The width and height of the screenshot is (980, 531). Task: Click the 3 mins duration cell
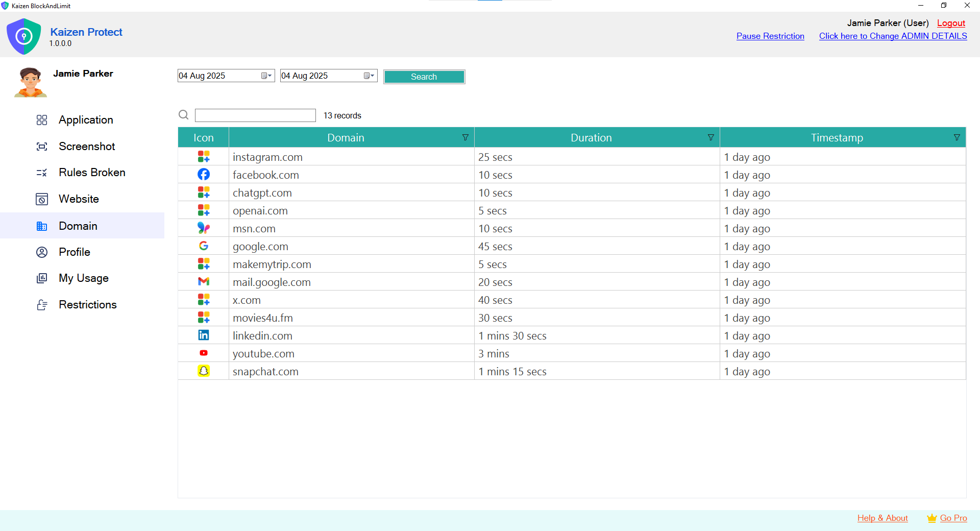[x=597, y=353]
